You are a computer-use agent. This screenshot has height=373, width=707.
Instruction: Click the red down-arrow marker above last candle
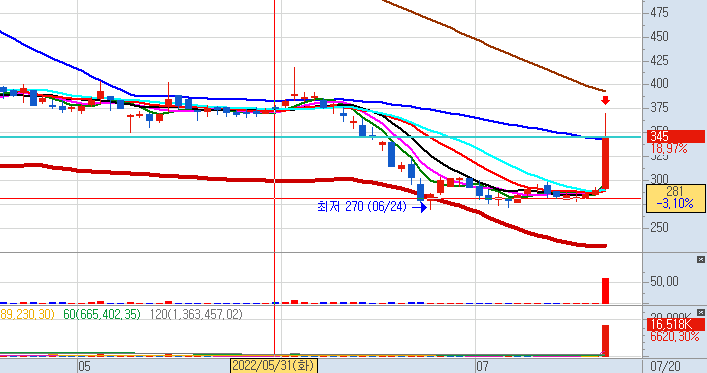point(606,100)
